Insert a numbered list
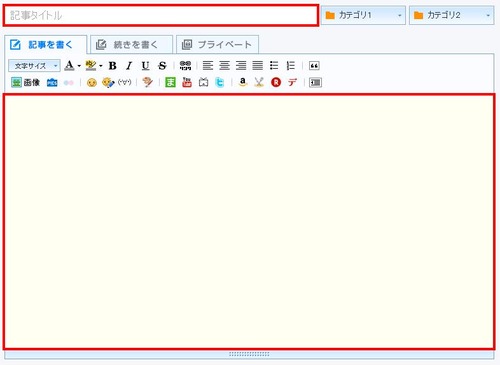Image resolution: width=500 pixels, height=365 pixels. pyautogui.click(x=291, y=65)
